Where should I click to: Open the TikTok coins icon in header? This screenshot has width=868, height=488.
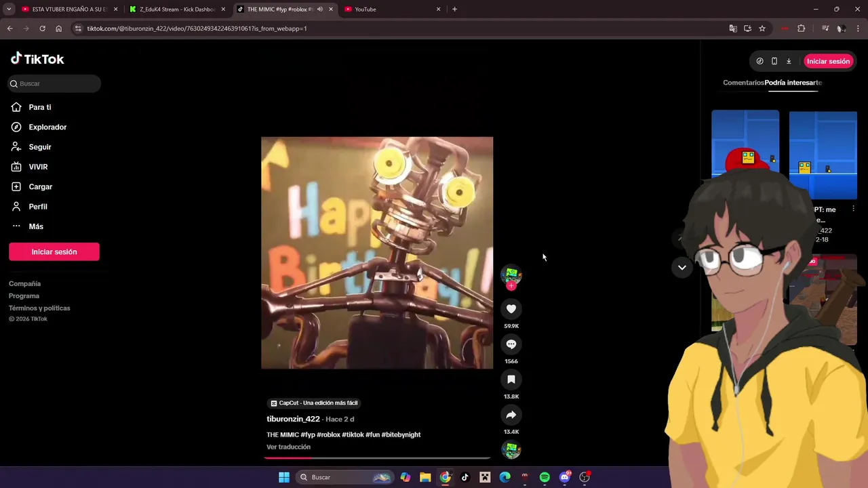(759, 61)
